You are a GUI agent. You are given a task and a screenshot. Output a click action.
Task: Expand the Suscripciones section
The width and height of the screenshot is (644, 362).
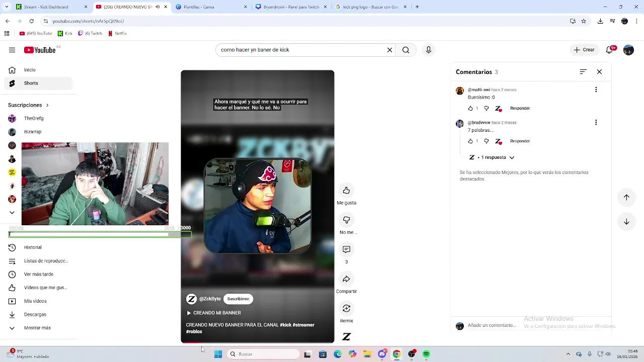pos(28,105)
